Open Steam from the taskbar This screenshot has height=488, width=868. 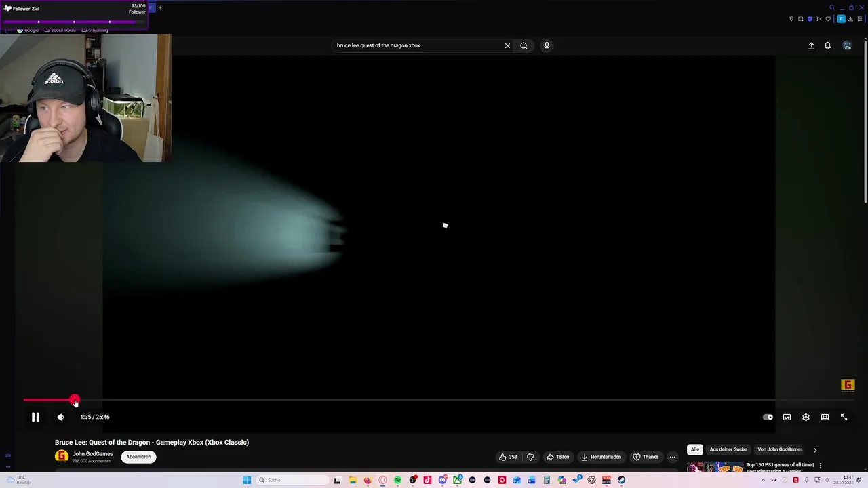(621, 480)
